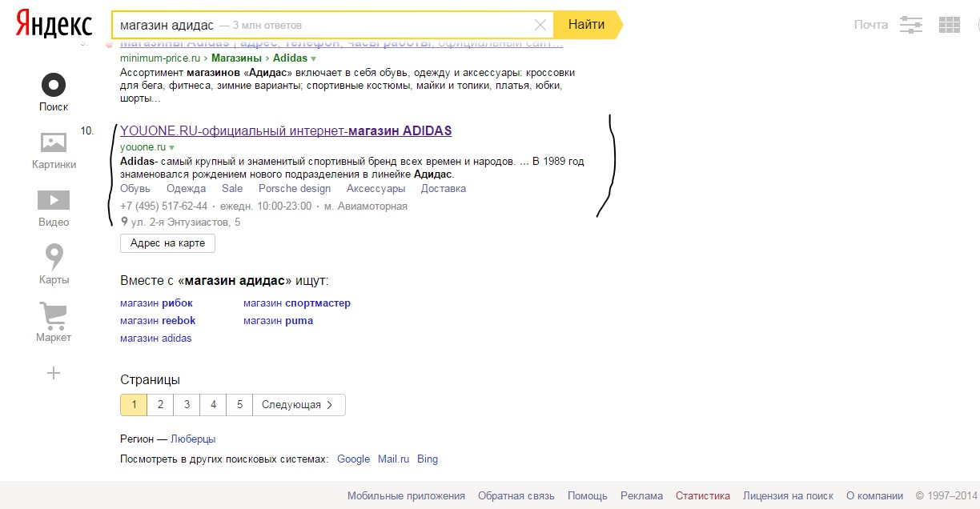Click the Найти search button
Image resolution: width=980 pixels, height=509 pixels.
[x=587, y=25]
